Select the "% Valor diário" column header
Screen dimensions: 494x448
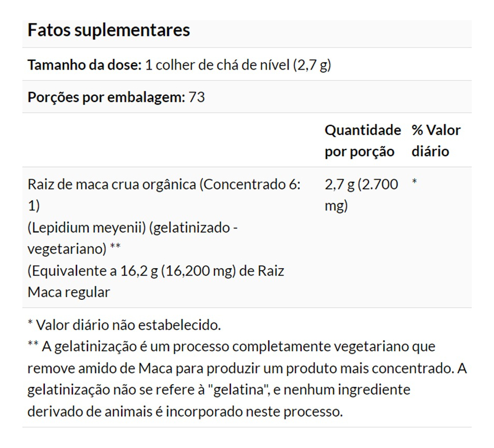[x=436, y=141]
